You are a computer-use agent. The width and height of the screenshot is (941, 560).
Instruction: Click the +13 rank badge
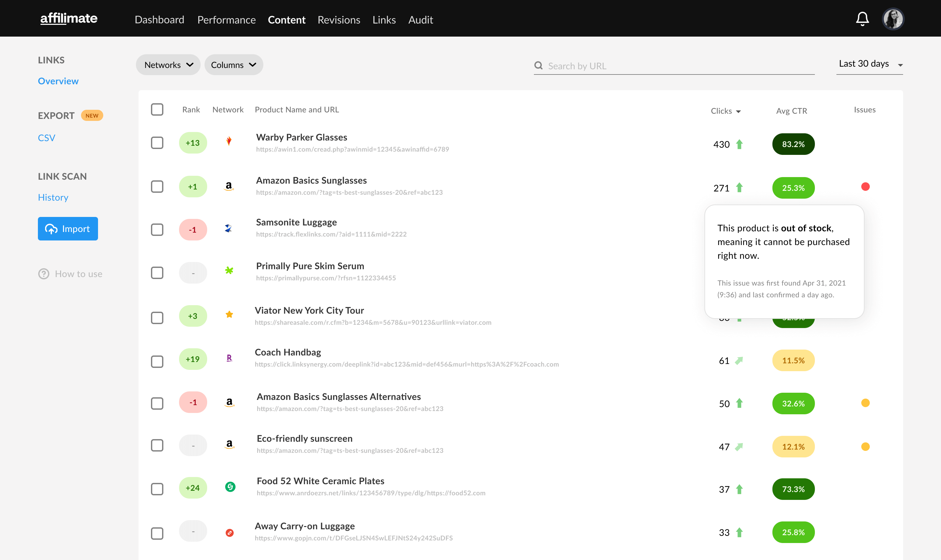(x=193, y=143)
